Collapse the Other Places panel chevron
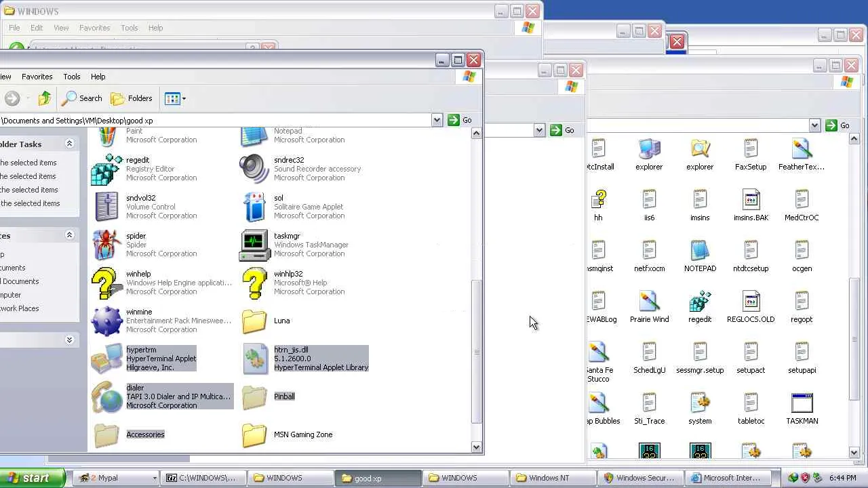This screenshot has height=488, width=868. [69, 235]
